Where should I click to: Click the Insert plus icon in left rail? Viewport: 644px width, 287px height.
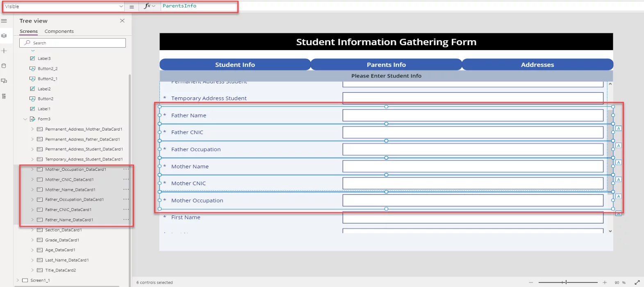(x=4, y=51)
